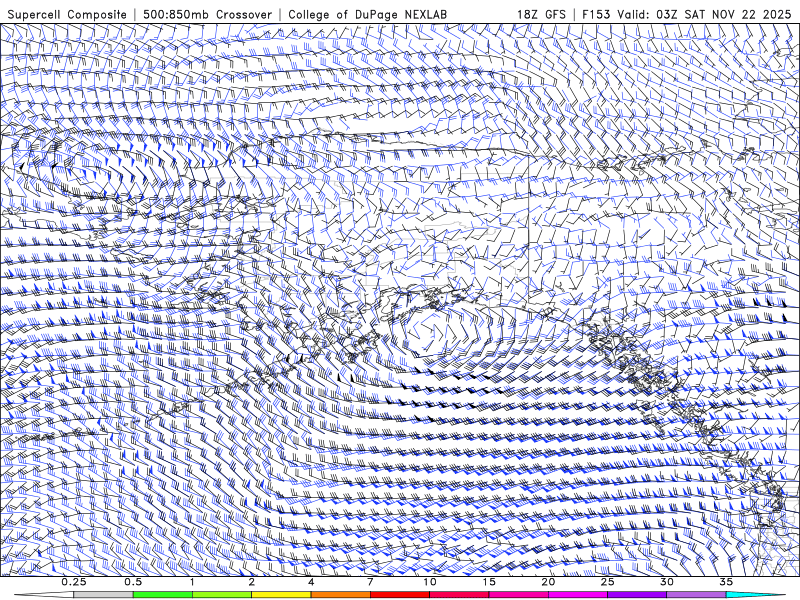This screenshot has width=800, height=600.
Task: Select the orange 4–7 color bar segment
Action: [x=340, y=595]
